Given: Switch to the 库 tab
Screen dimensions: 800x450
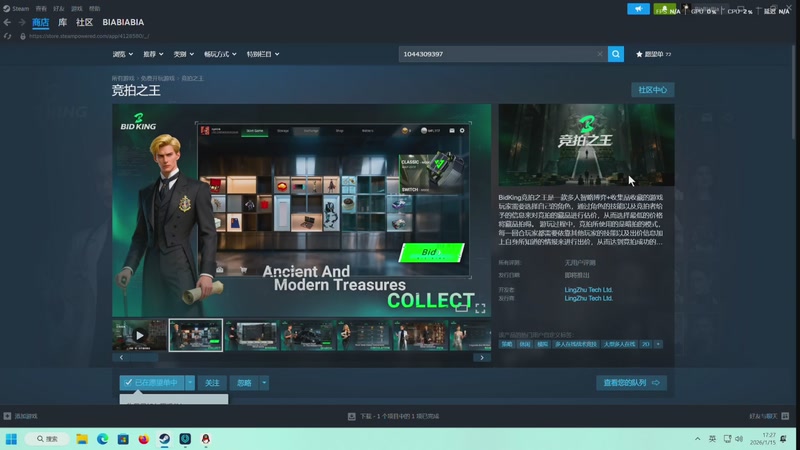Looking at the screenshot, I should point(62,22).
